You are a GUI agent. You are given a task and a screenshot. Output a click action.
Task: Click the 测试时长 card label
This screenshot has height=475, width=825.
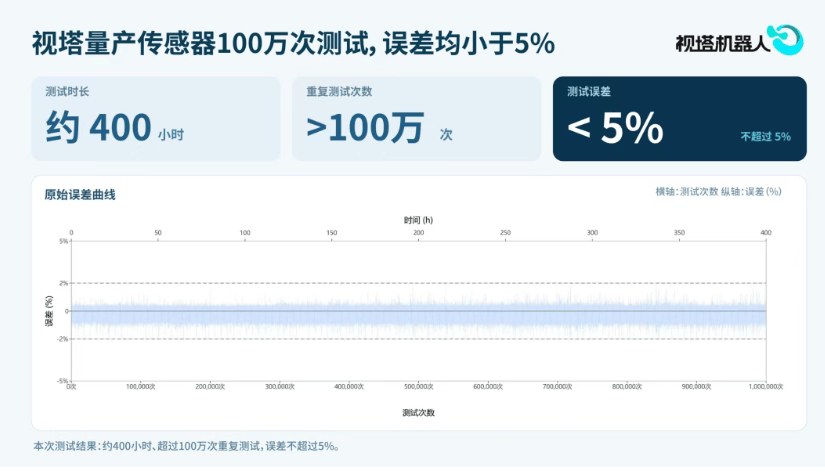click(x=67, y=92)
